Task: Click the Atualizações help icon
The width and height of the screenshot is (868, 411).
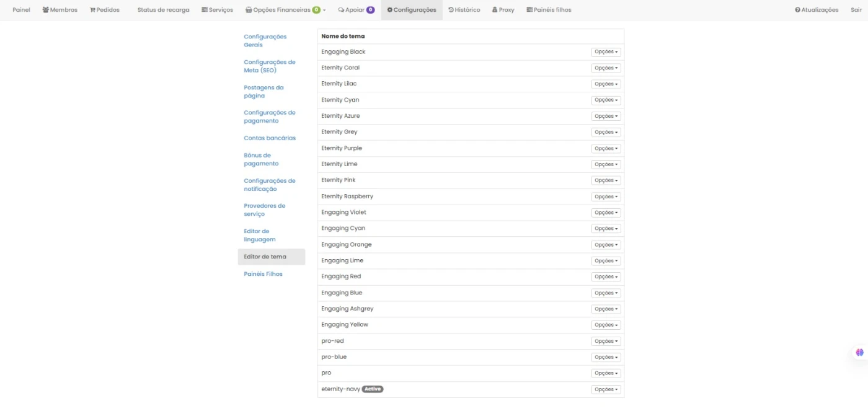Action: click(x=797, y=10)
